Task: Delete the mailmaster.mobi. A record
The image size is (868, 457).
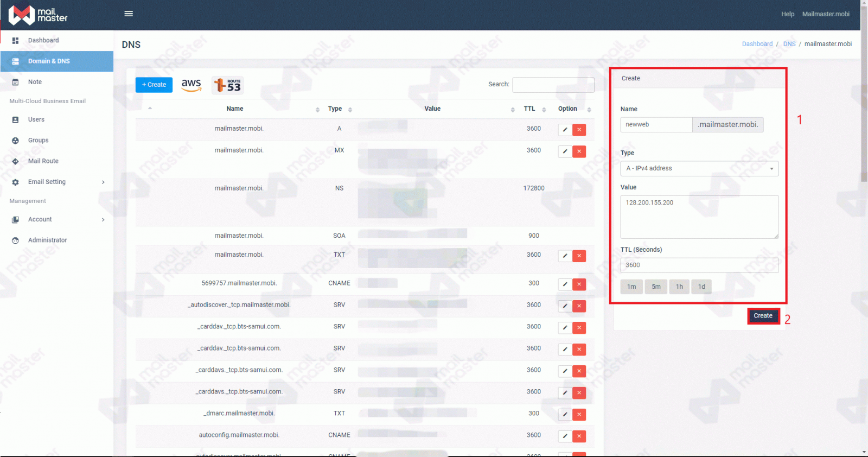Action: pos(579,130)
